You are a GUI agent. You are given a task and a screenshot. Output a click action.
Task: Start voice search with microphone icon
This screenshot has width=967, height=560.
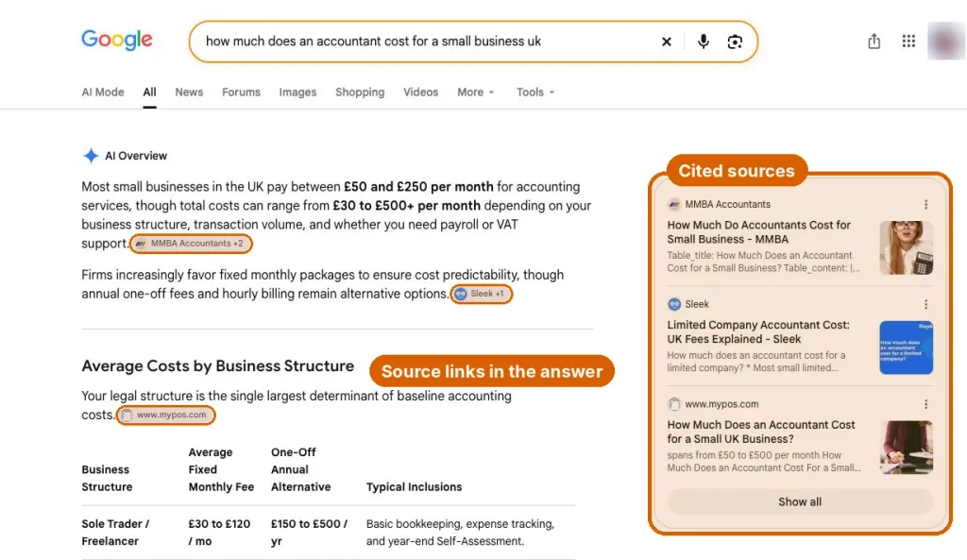(x=703, y=42)
